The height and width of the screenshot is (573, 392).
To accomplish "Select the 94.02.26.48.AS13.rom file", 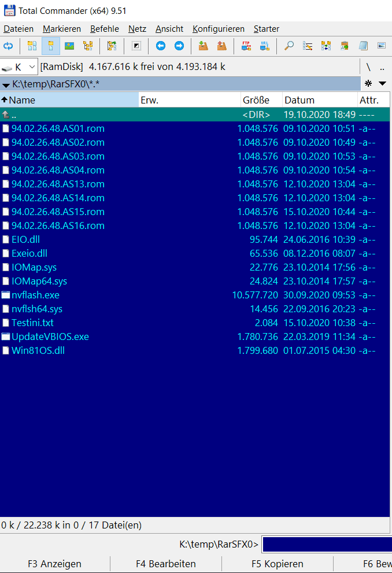I will pos(58,184).
